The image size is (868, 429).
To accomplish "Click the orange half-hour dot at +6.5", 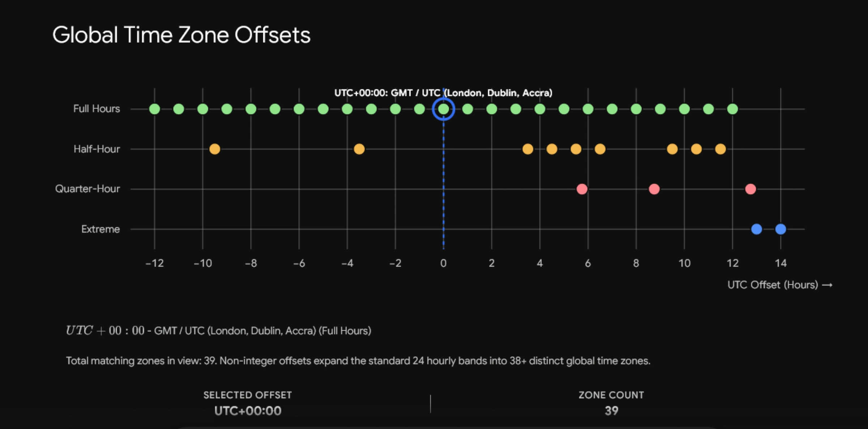I will (600, 149).
